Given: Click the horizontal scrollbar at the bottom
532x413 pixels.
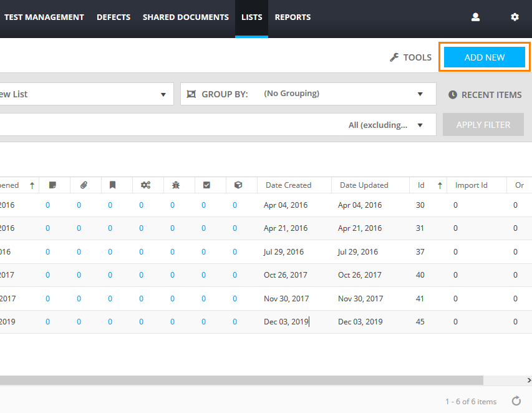Looking at the screenshot, I should coord(249,380).
